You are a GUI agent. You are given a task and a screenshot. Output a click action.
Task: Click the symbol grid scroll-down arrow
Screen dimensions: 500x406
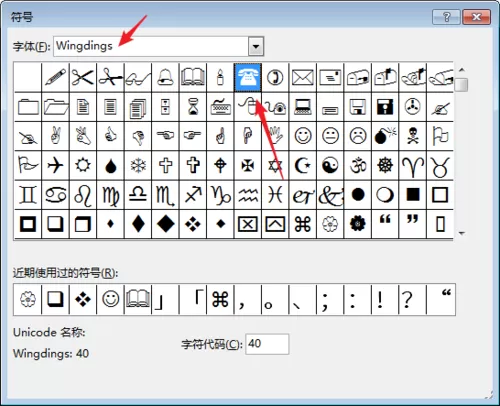pos(462,233)
